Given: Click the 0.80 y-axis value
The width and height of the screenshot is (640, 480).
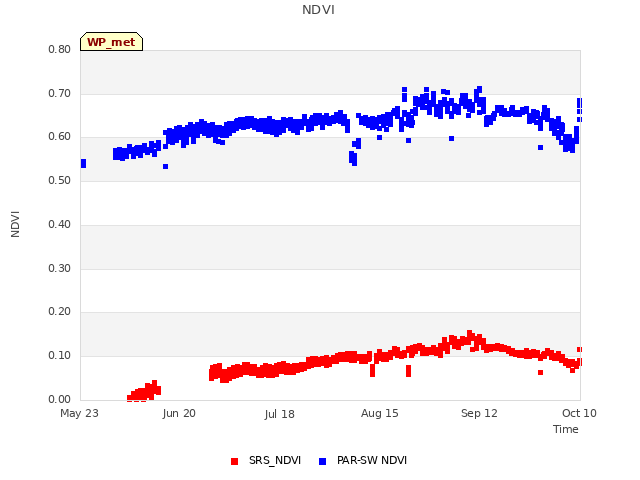Looking at the screenshot, I should pos(60,49).
